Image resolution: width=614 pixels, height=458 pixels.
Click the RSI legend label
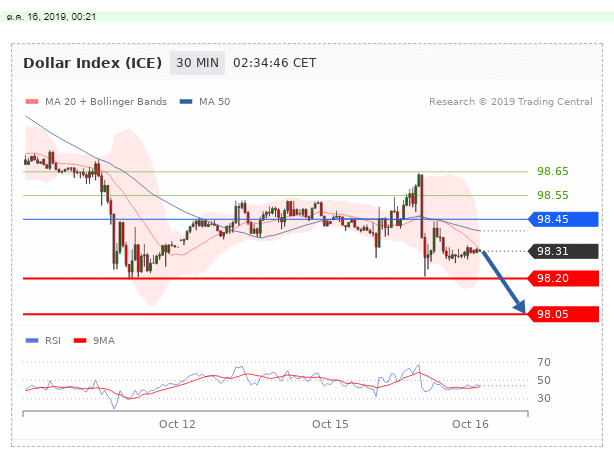[53, 341]
